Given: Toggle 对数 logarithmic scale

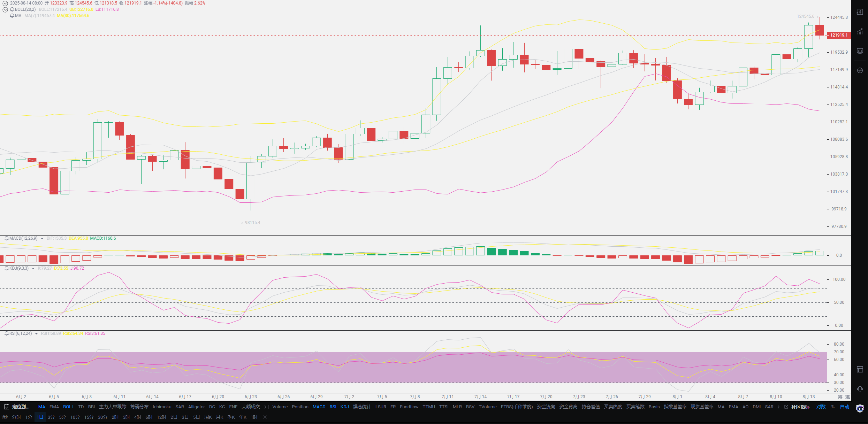Looking at the screenshot, I should (x=821, y=407).
